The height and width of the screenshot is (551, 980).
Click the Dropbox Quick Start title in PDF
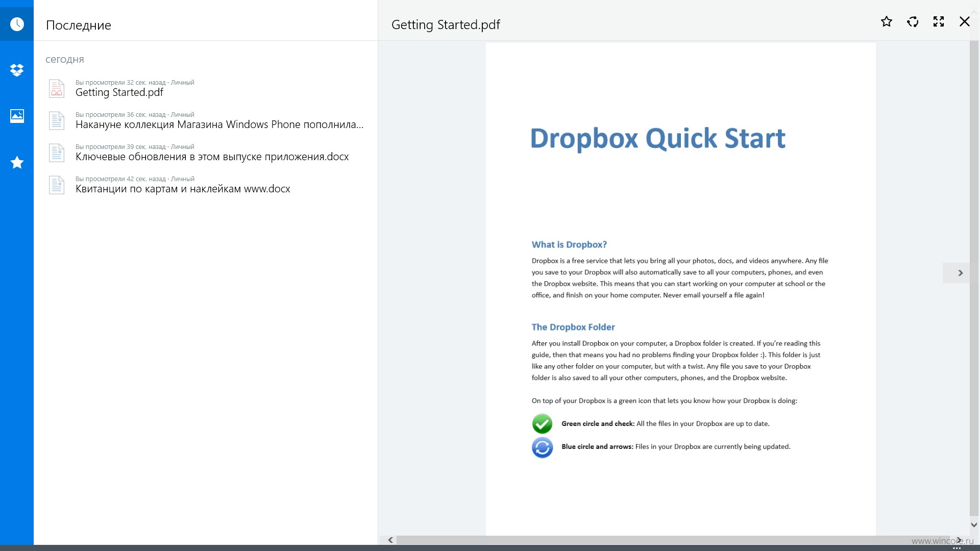pos(657,139)
